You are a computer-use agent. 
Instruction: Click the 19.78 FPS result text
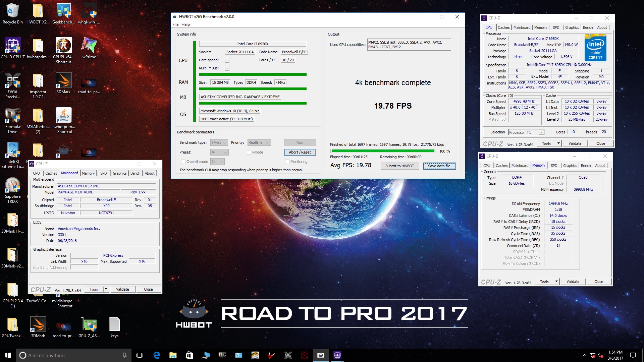393,106
